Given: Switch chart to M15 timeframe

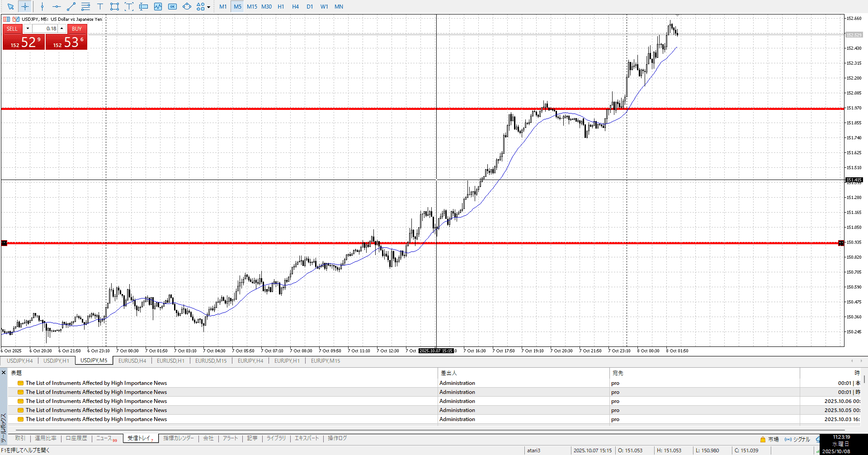Looking at the screenshot, I should click(252, 7).
